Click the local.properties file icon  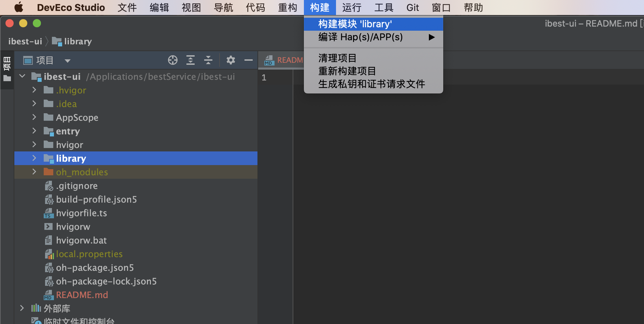click(x=49, y=254)
